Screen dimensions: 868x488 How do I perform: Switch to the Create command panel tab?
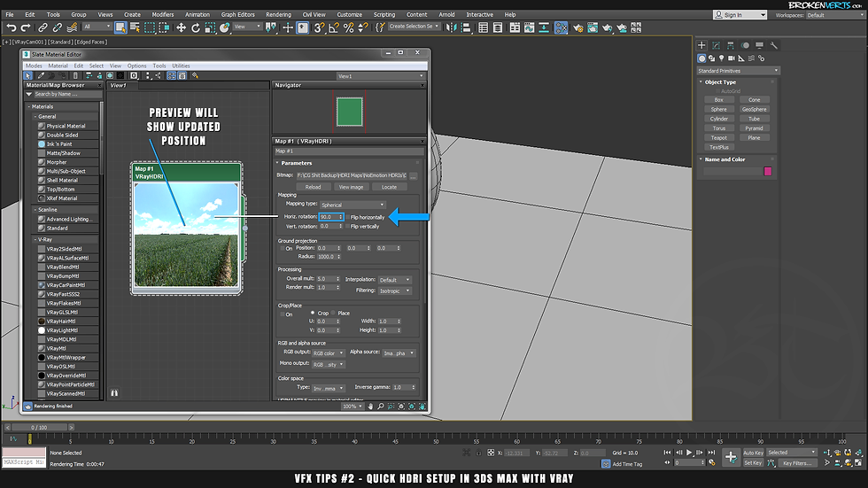point(701,45)
